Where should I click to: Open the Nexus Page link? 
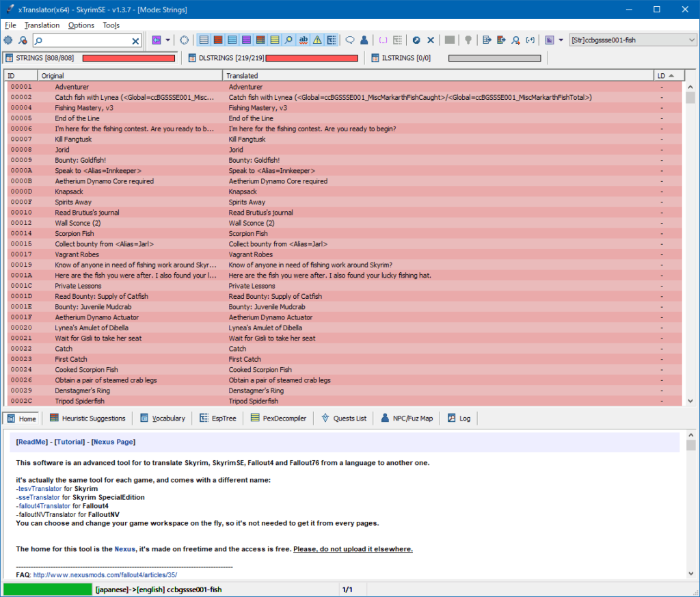pyautogui.click(x=113, y=442)
